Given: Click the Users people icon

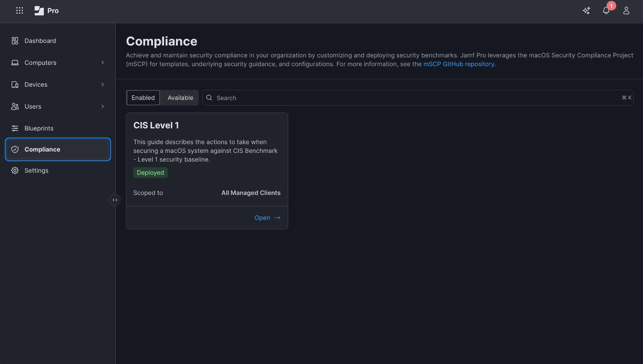Looking at the screenshot, I should tap(15, 106).
